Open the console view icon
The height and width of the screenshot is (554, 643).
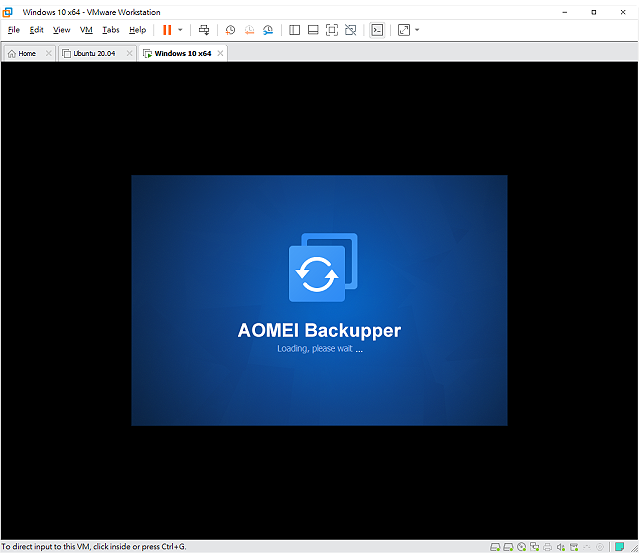click(377, 30)
